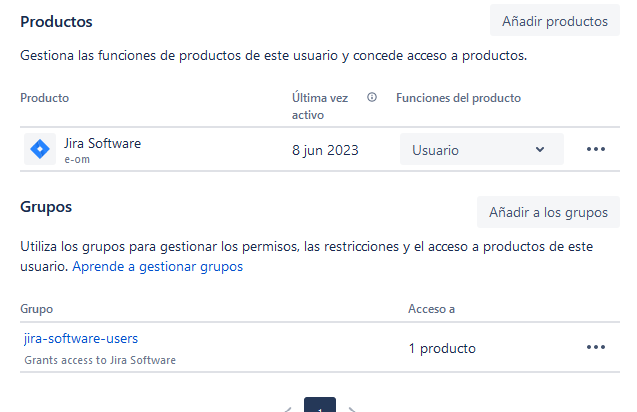
Task: Click the Jira Software product name
Action: click(x=102, y=143)
